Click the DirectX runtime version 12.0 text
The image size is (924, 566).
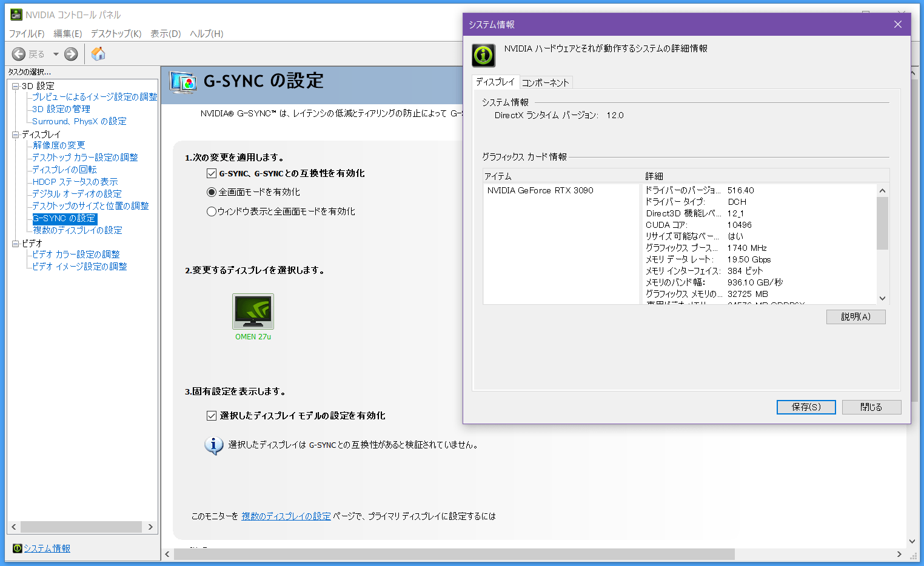tap(615, 115)
